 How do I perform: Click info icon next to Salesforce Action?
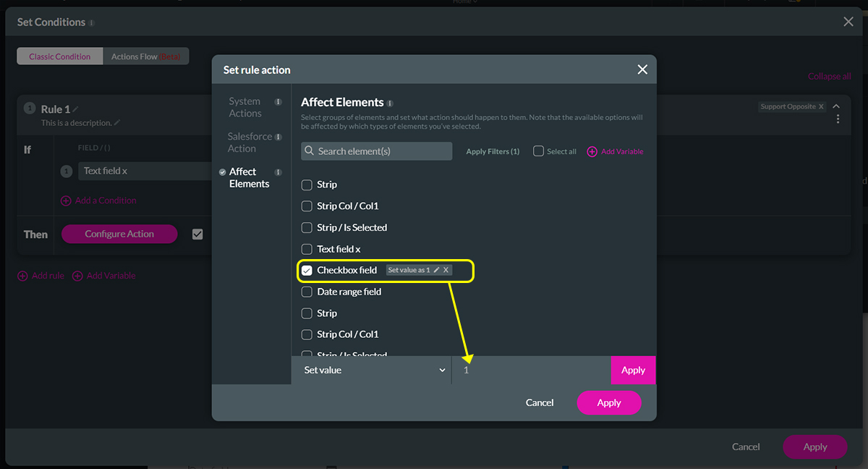coord(278,137)
